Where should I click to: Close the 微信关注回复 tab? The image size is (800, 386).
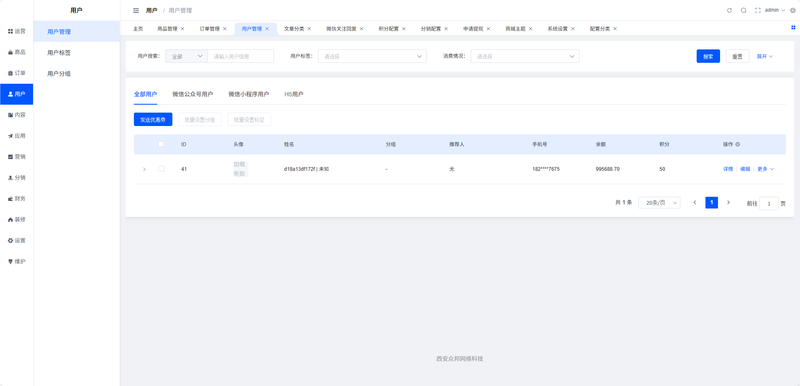361,29
